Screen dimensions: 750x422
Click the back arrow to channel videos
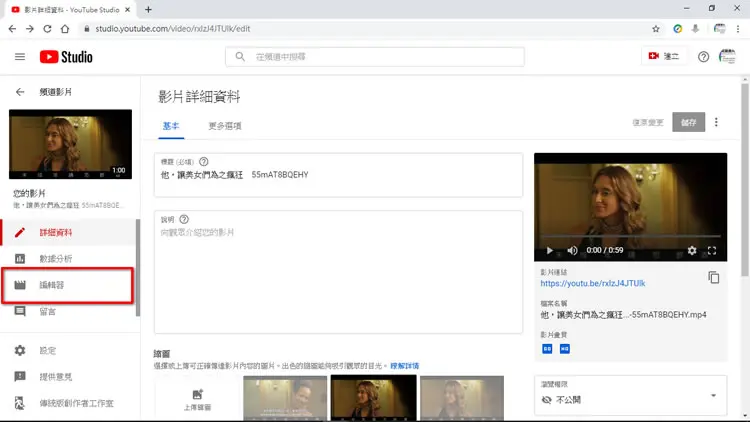(x=20, y=92)
